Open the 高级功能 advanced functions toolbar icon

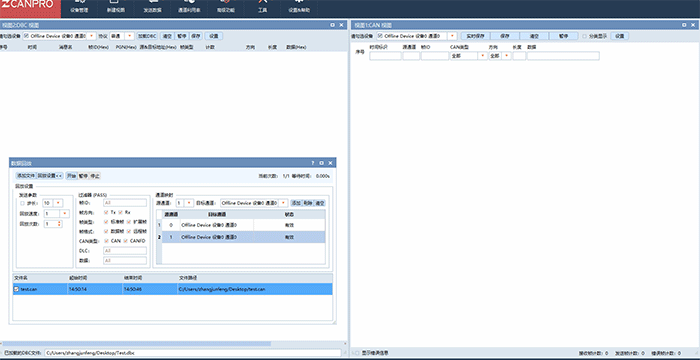(226, 6)
